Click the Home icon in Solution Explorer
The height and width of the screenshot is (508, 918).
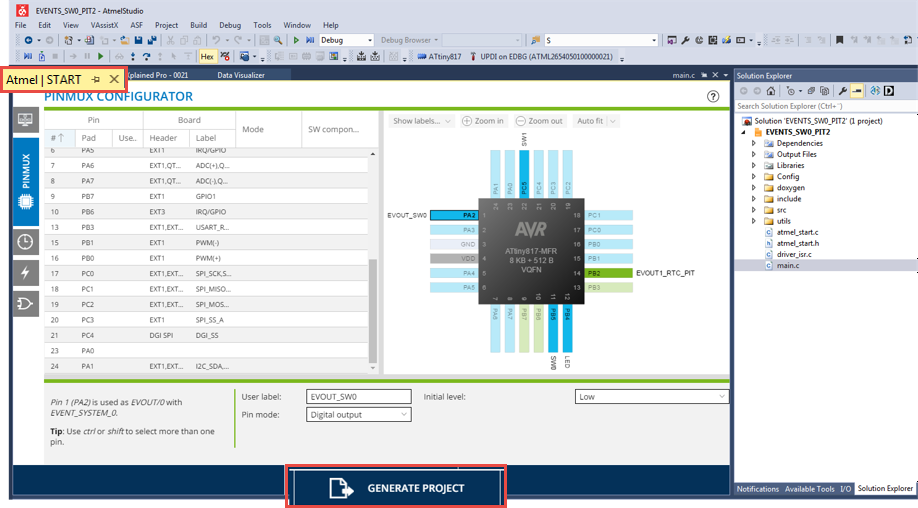click(771, 91)
